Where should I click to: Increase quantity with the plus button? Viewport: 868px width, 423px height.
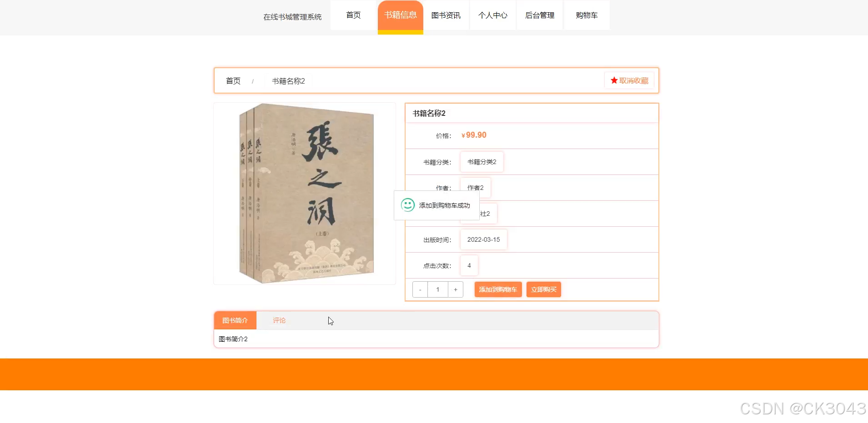455,289
